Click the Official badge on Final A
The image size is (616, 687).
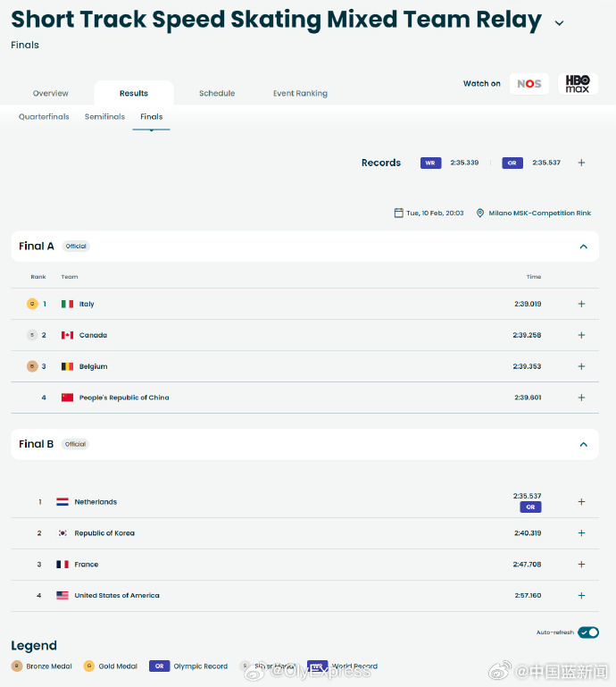[76, 247]
